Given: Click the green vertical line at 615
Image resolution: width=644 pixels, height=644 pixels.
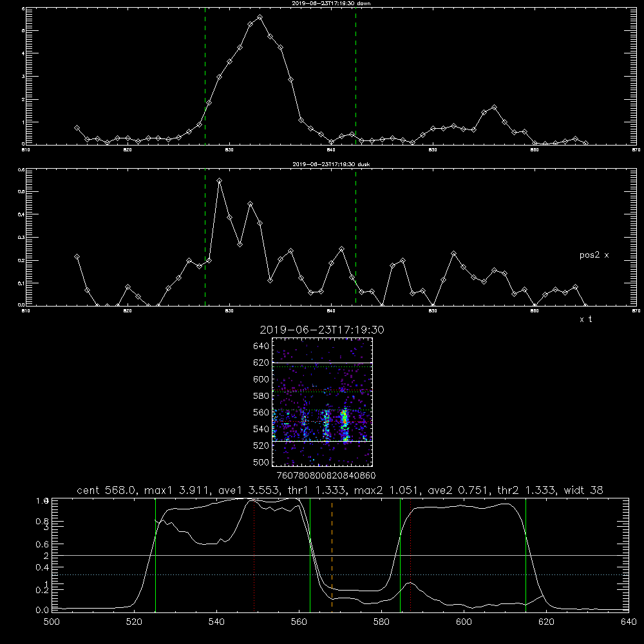Looking at the screenshot, I should (526, 555).
